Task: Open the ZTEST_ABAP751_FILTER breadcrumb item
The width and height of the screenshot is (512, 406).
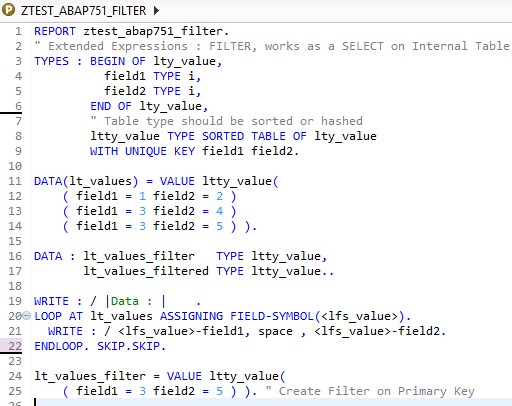Action: (83, 11)
